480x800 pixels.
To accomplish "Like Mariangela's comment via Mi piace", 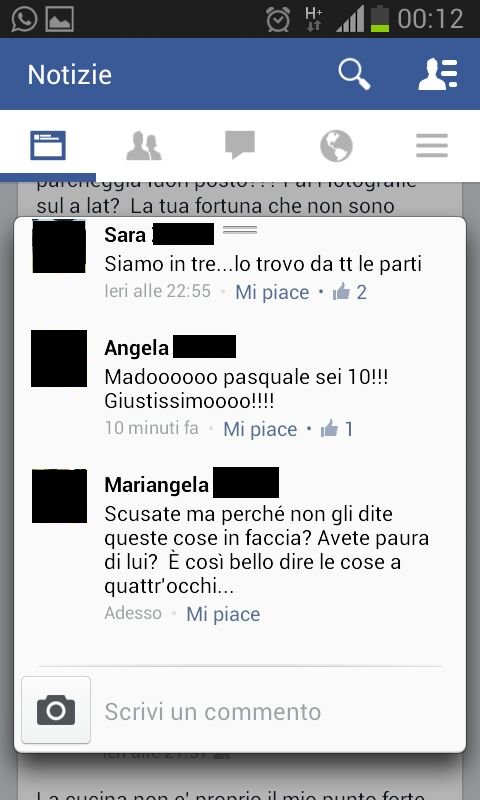I will coord(223,614).
